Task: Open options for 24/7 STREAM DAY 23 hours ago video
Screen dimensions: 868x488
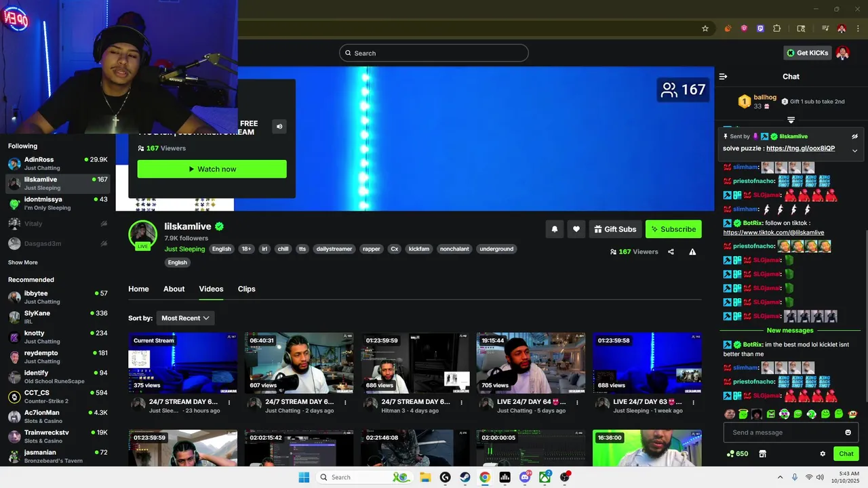Action: pos(229,402)
